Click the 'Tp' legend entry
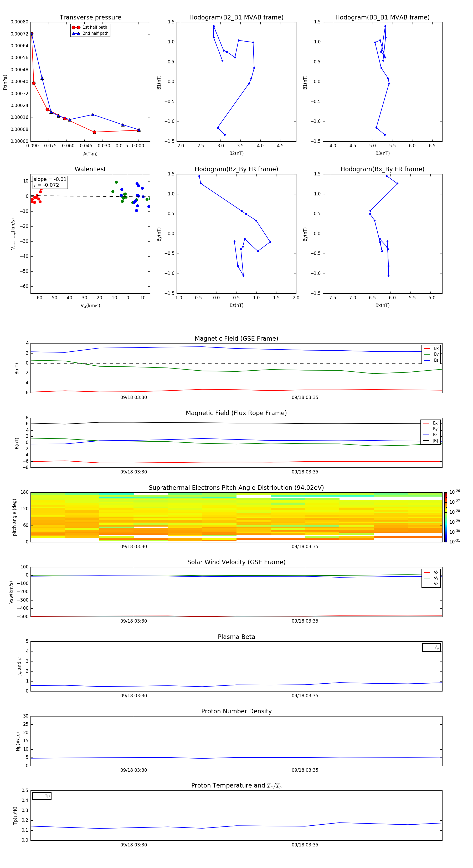Viewport: 473px width, 868px height. point(42,796)
